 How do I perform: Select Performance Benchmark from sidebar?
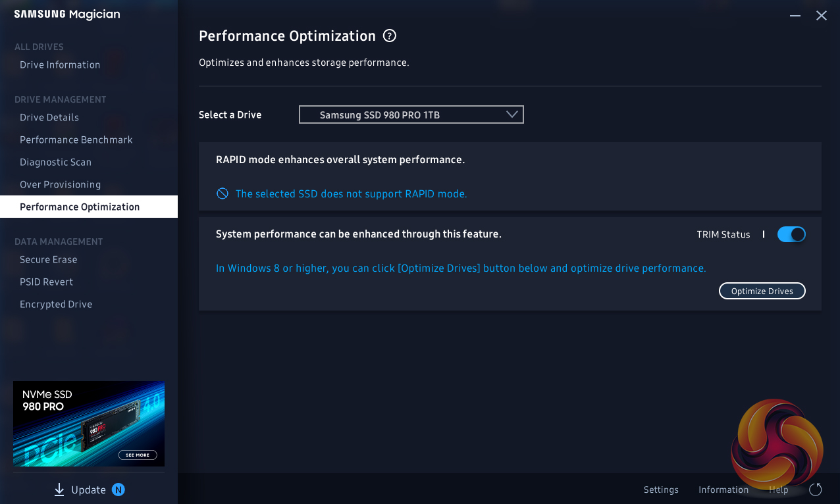tap(76, 139)
